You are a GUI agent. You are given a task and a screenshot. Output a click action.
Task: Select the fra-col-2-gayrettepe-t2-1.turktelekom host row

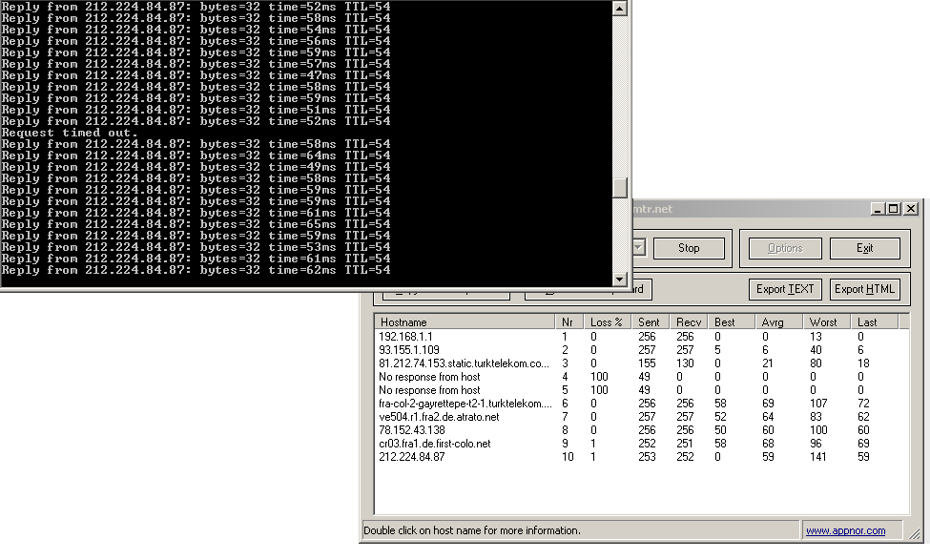[642, 404]
